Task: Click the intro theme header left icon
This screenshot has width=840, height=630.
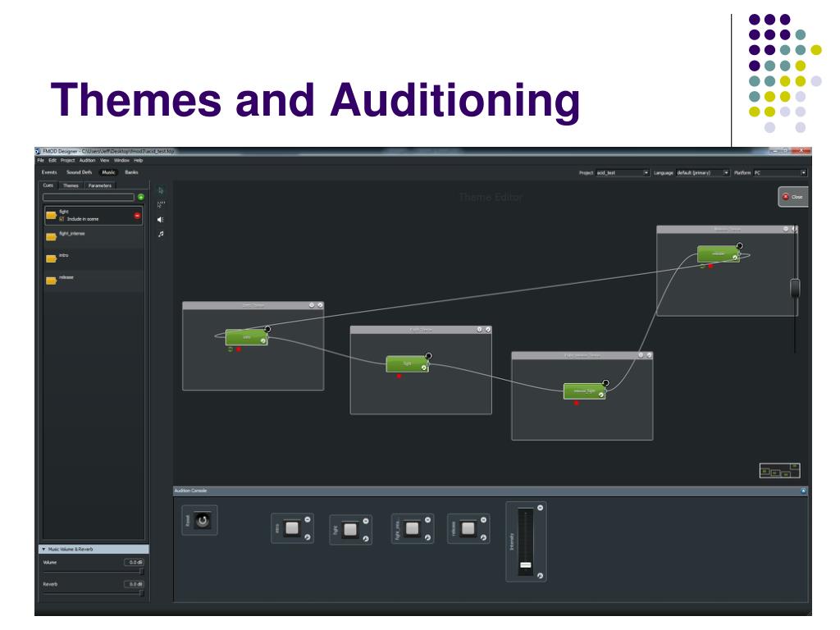Action: pyautogui.click(x=312, y=305)
